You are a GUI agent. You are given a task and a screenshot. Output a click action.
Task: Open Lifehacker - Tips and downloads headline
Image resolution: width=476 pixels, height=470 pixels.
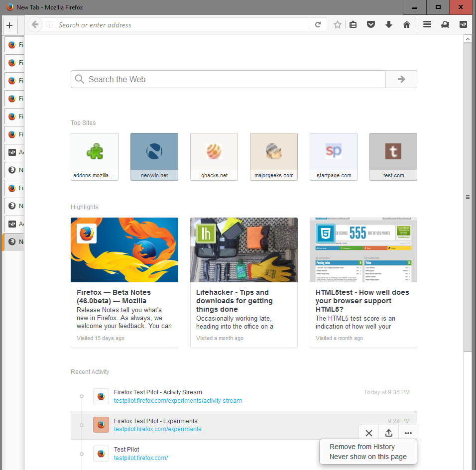(235, 301)
